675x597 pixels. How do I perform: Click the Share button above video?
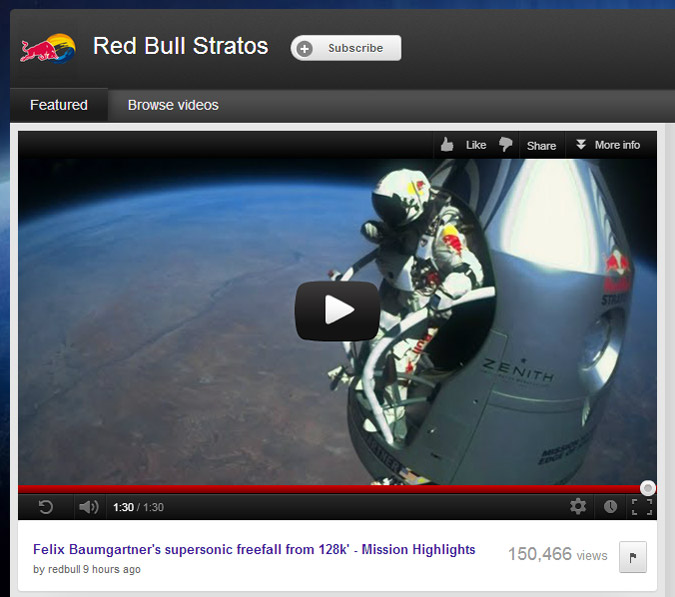541,145
